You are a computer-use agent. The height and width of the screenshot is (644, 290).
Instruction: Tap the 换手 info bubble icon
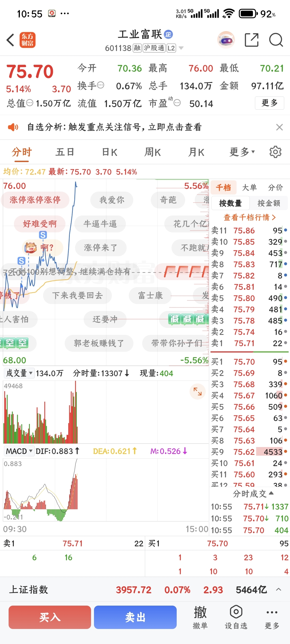[100, 85]
